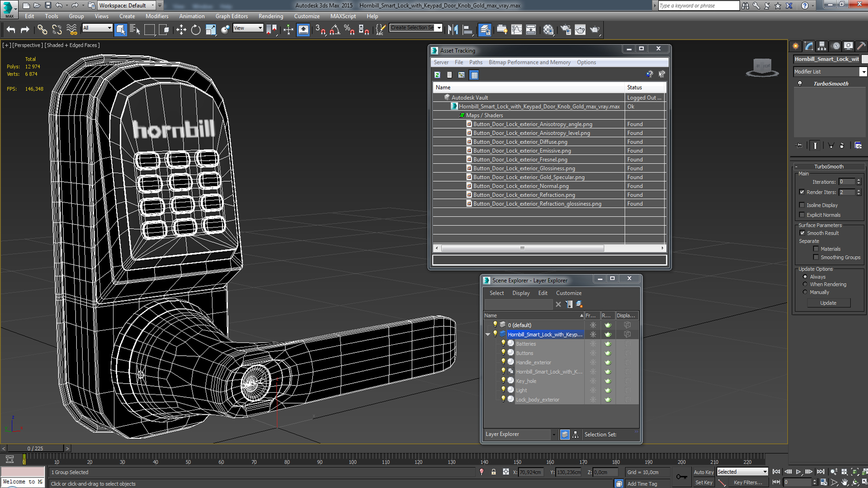Click the Update button in TurboSmooth

(828, 303)
